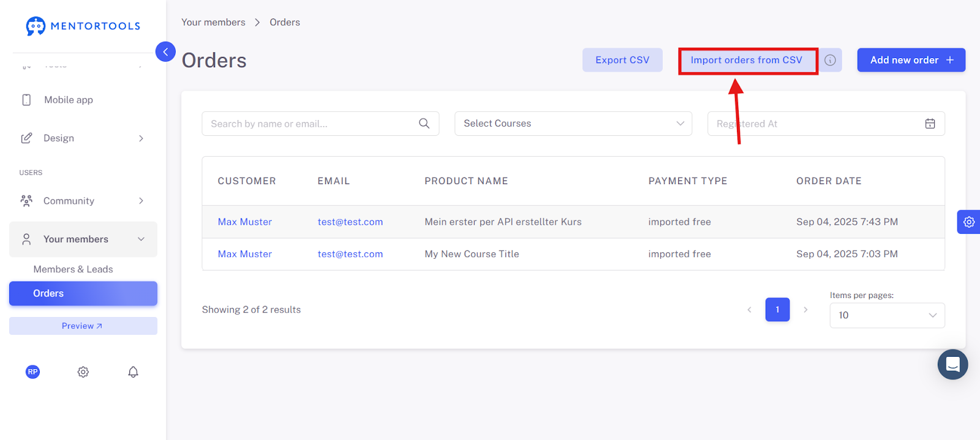Select the Orders sidebar item
The height and width of the screenshot is (440, 980).
point(83,293)
